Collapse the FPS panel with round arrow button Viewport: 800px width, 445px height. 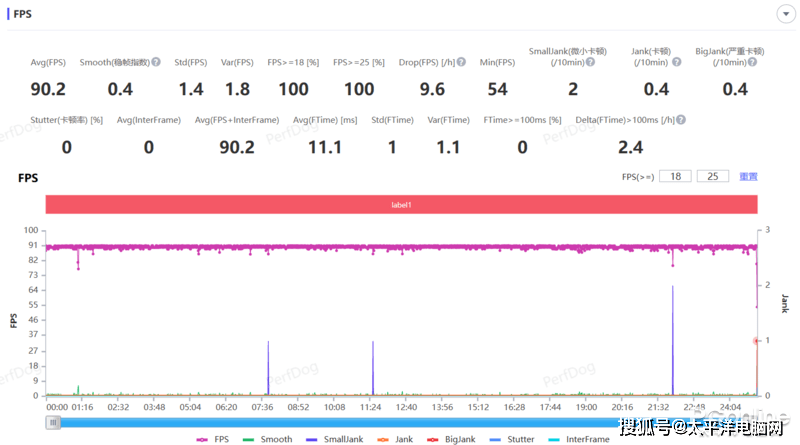click(x=784, y=16)
